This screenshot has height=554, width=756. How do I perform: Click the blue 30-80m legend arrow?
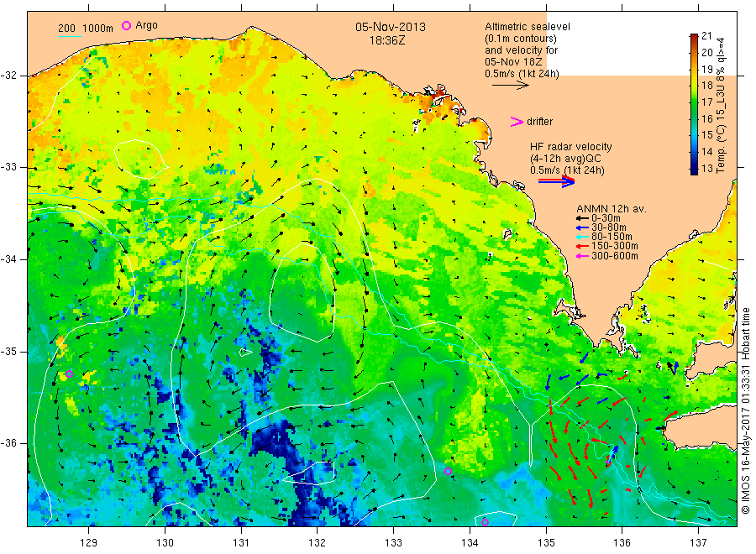[x=582, y=227]
